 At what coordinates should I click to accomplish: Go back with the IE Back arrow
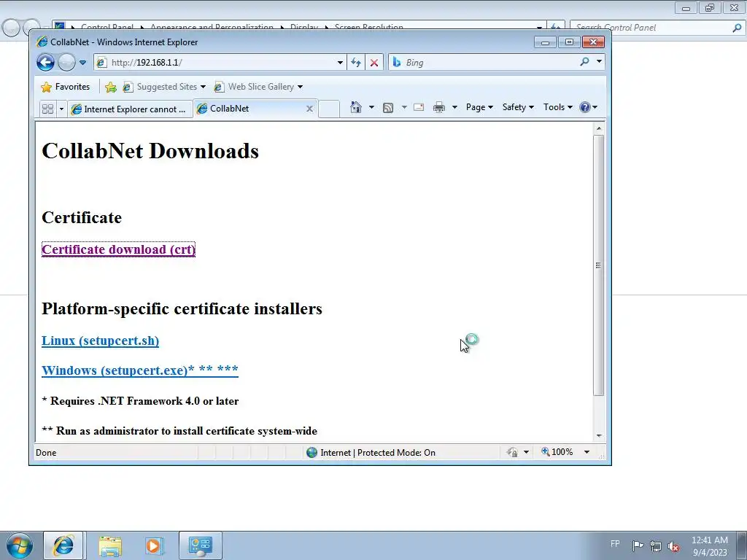45,63
